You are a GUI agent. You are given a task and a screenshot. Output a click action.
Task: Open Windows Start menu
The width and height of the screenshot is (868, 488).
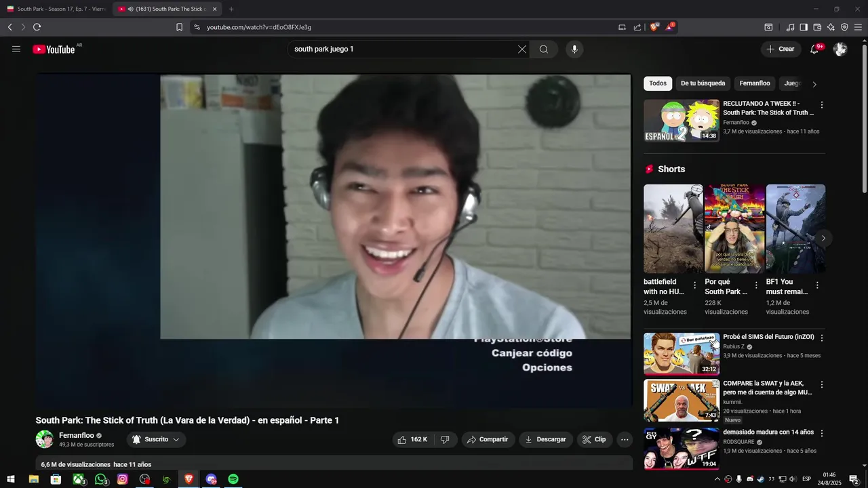tap(11, 479)
